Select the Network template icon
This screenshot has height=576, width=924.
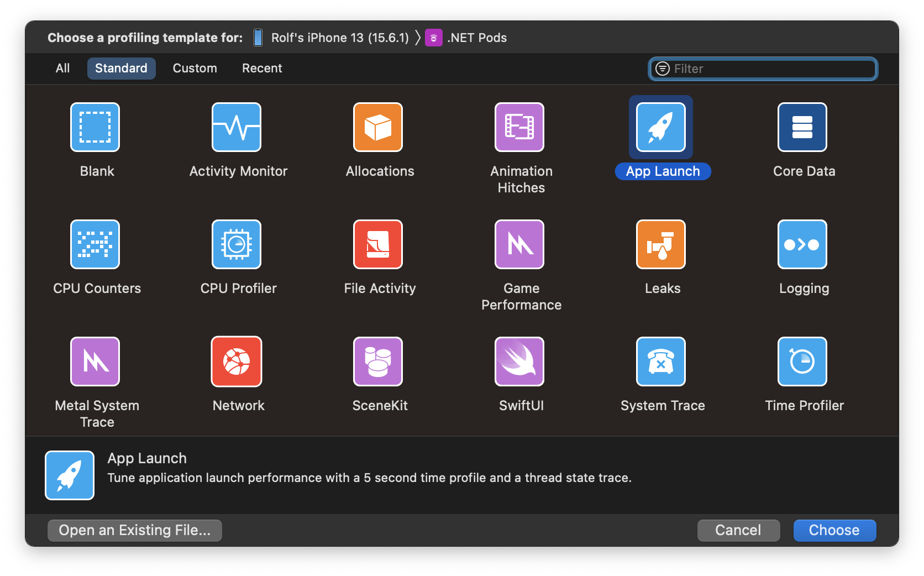(x=237, y=362)
